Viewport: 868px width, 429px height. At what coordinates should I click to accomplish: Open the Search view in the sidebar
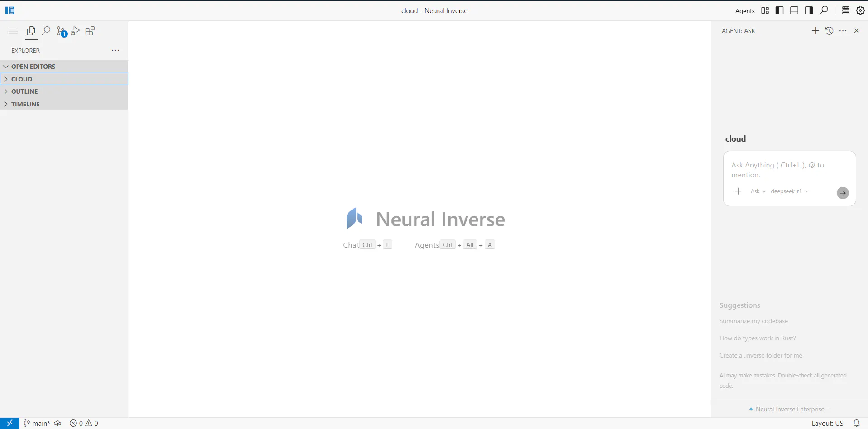point(46,31)
